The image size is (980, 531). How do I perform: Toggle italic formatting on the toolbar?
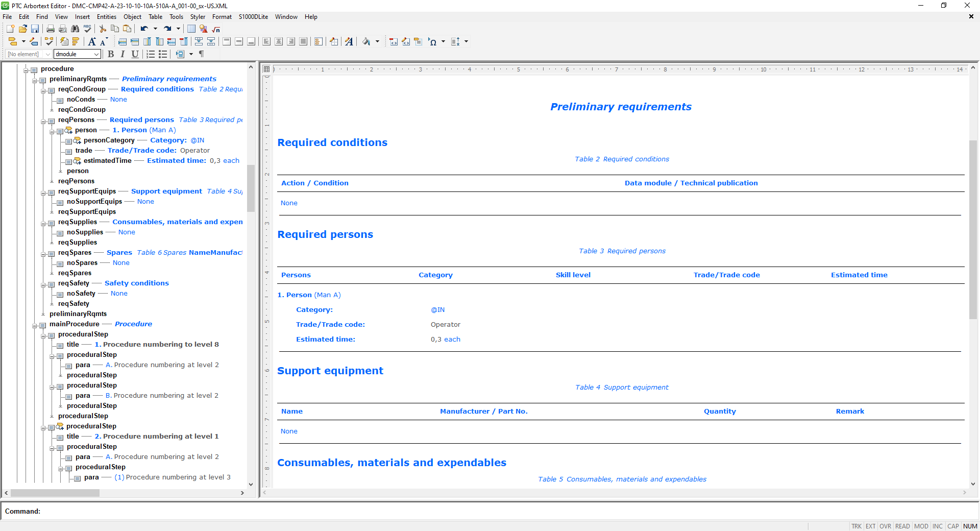point(122,54)
